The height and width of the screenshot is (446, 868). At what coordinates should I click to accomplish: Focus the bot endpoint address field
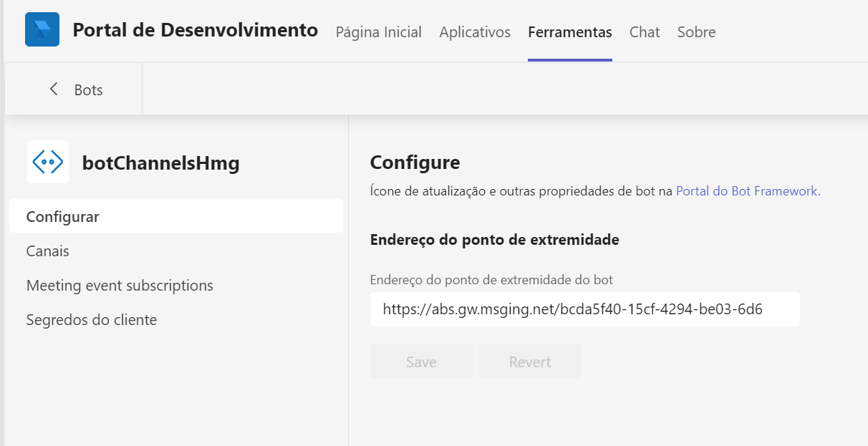tap(584, 309)
